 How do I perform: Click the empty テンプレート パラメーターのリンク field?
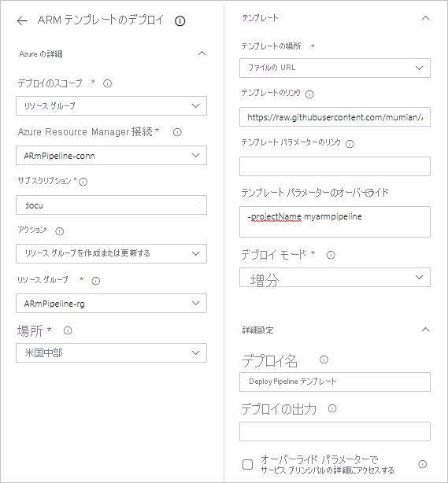click(335, 166)
